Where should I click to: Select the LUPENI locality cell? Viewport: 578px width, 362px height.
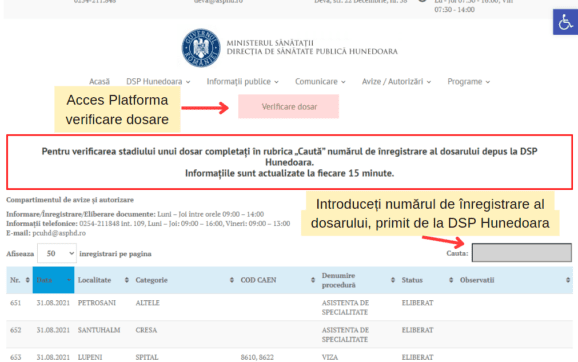[90, 357]
